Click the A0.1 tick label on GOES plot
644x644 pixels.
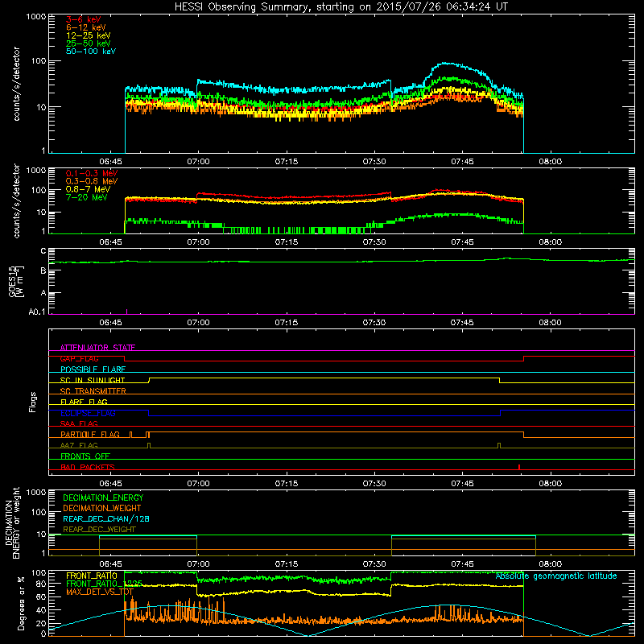pos(37,312)
